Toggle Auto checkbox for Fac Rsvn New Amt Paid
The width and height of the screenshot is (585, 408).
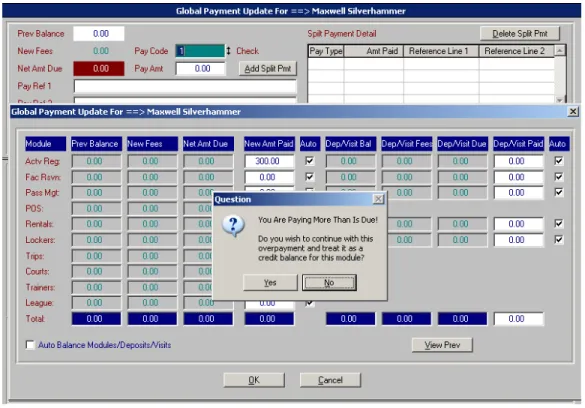309,177
